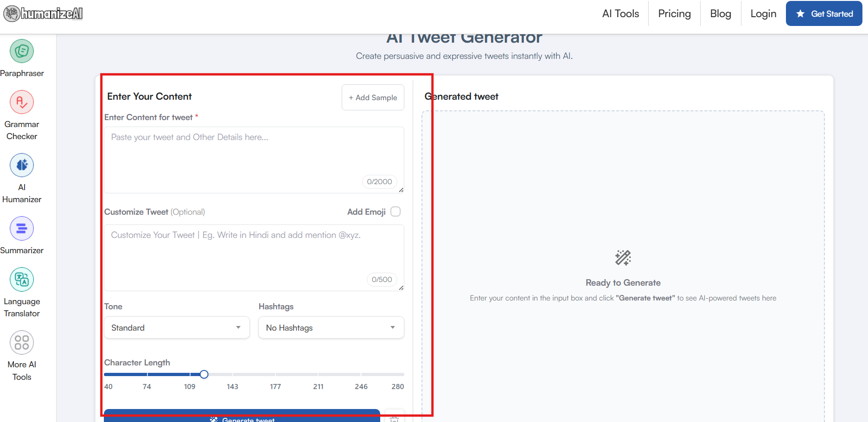Go to the Pricing page

674,14
